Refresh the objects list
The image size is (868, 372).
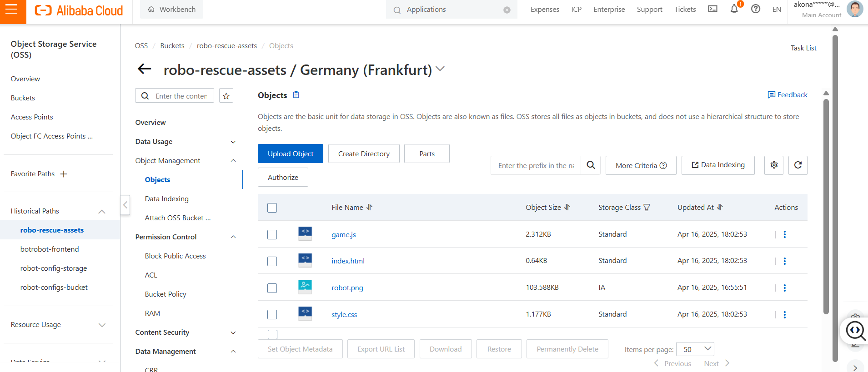click(798, 165)
